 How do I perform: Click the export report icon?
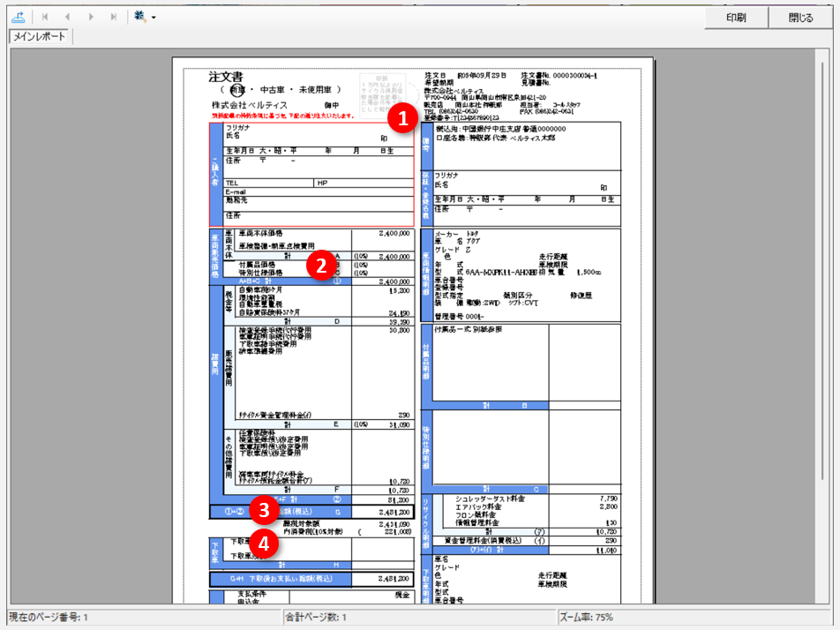click(19, 17)
